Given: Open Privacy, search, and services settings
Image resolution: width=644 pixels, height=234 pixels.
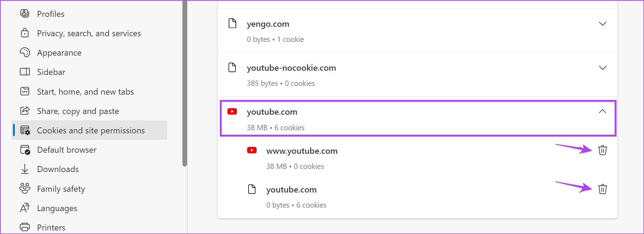Looking at the screenshot, I should click(x=89, y=33).
